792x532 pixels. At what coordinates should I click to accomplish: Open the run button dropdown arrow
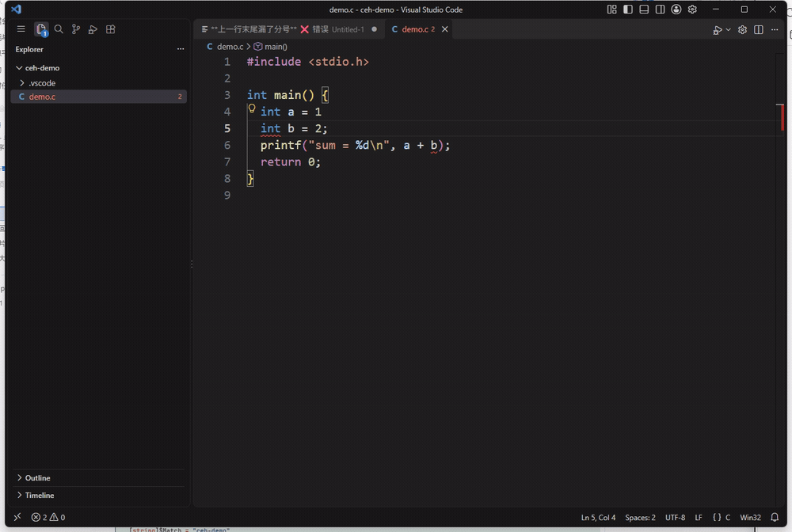tap(729, 30)
